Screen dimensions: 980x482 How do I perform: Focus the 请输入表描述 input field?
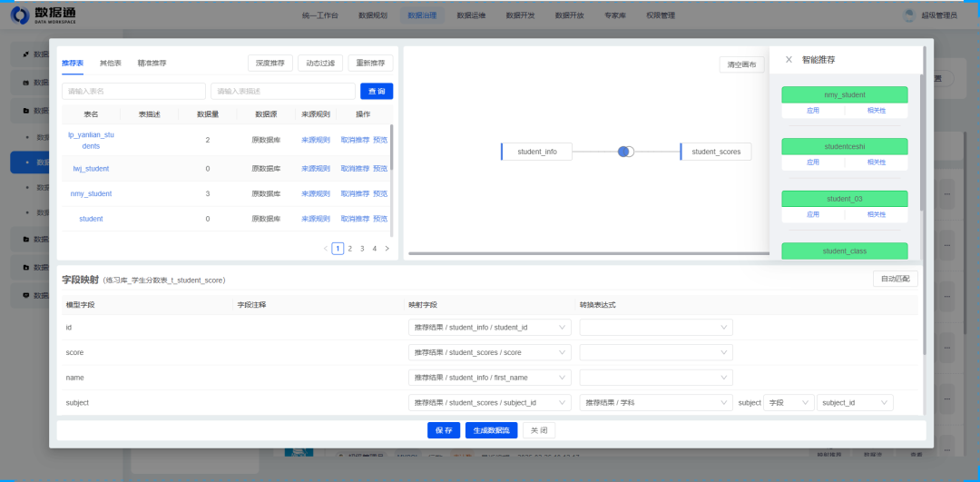point(283,92)
